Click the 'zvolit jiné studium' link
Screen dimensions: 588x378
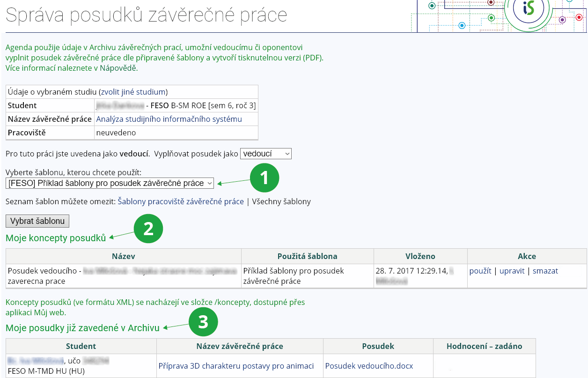coord(134,92)
